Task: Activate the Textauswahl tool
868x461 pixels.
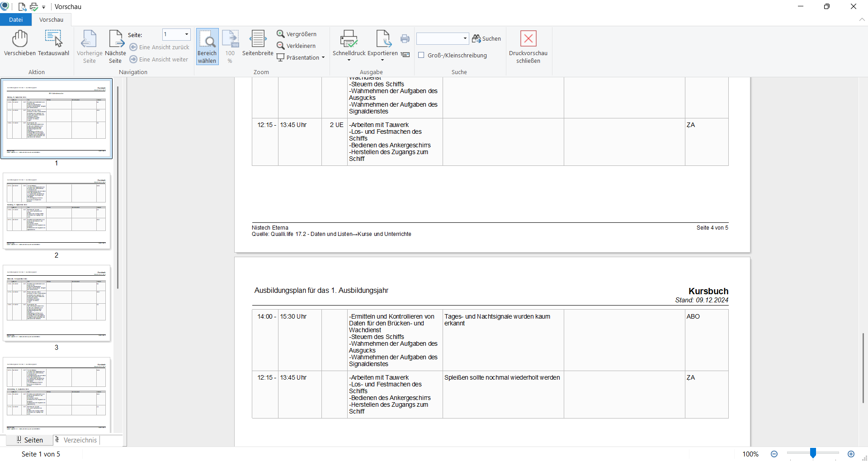Action: coord(53,43)
